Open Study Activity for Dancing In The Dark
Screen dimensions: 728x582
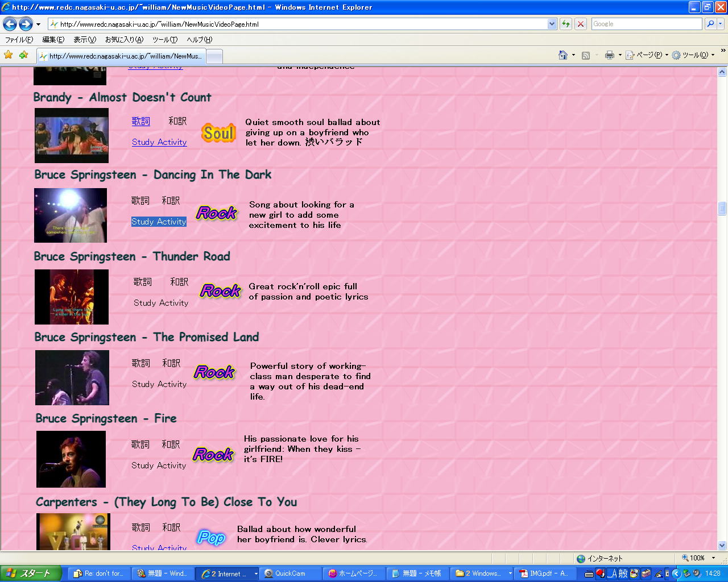coord(159,222)
